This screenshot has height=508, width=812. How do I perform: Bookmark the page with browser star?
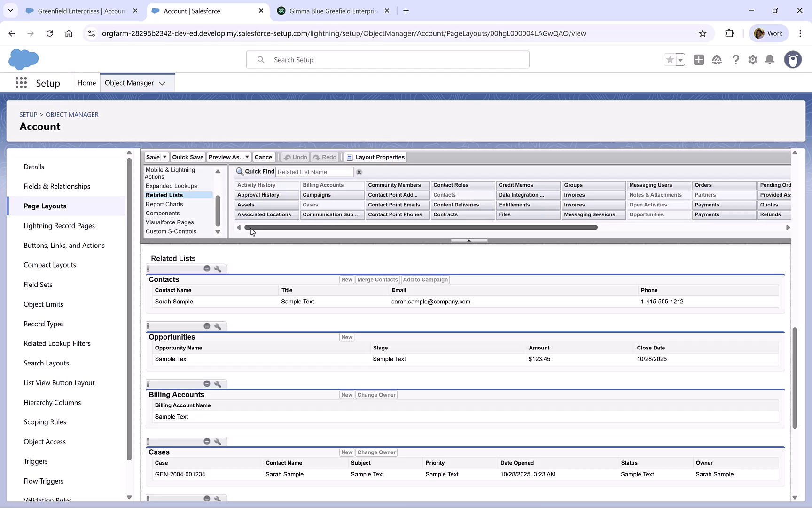(703, 33)
